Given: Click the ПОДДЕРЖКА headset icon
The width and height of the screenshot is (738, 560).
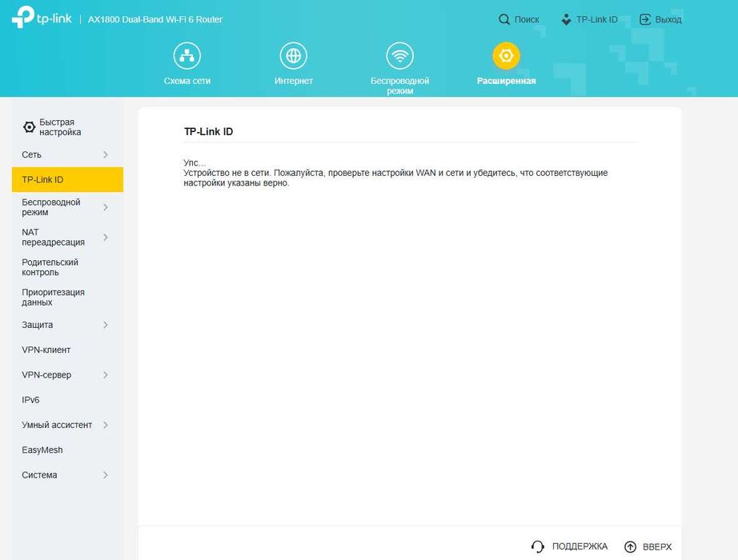Looking at the screenshot, I should 538,546.
